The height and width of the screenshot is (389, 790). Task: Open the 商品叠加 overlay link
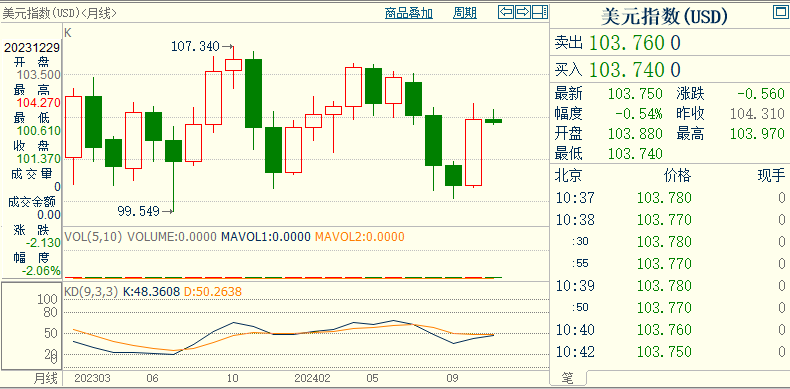(x=409, y=13)
